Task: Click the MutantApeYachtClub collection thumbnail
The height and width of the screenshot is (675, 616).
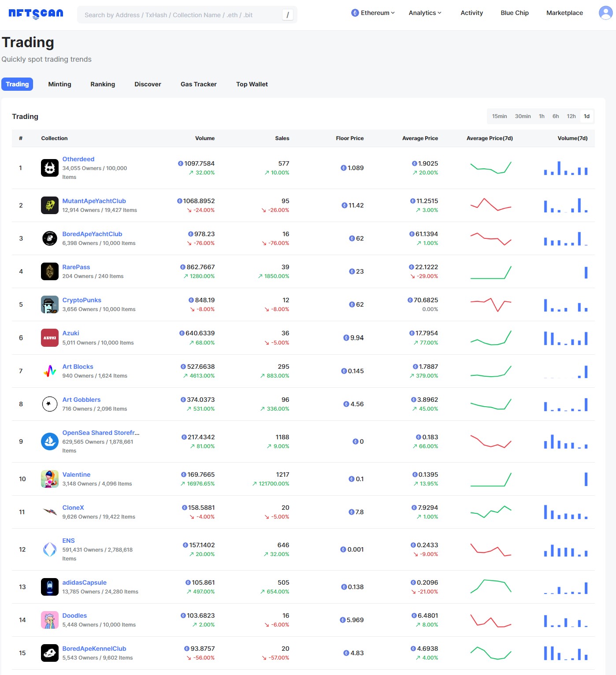Action: (x=50, y=205)
